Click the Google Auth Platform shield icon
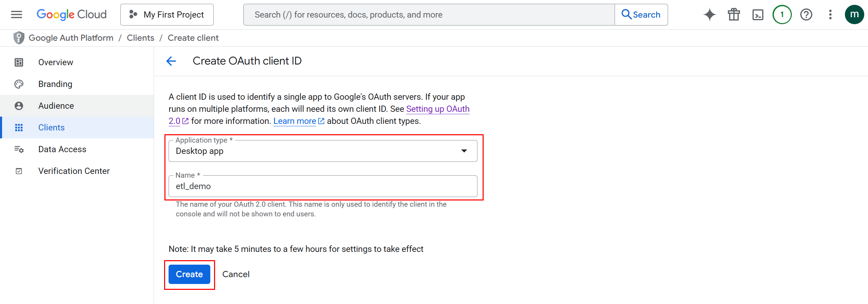Screen dimensions: 868x304 (x=19, y=38)
